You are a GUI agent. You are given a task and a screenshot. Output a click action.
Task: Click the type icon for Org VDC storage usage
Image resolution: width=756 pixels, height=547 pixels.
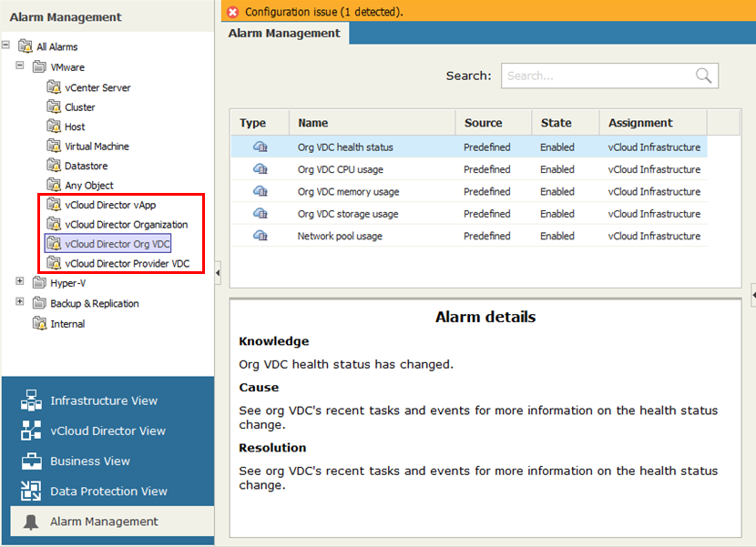click(x=261, y=213)
